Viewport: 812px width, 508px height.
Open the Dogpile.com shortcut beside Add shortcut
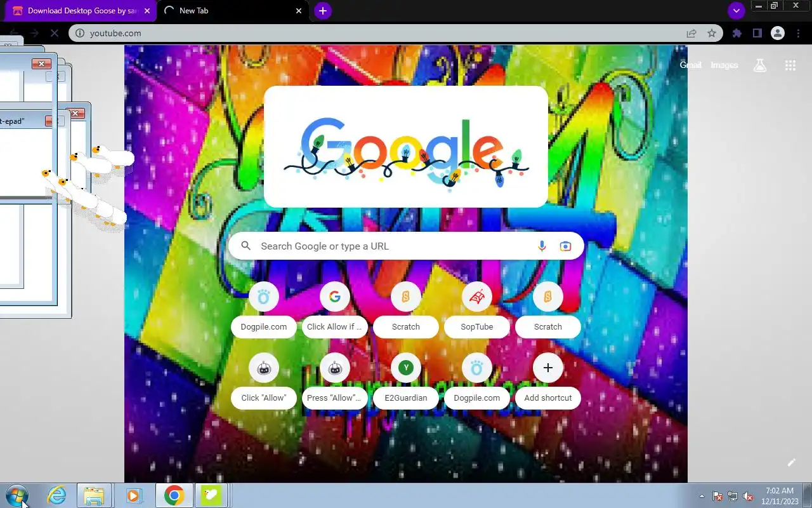(x=477, y=382)
